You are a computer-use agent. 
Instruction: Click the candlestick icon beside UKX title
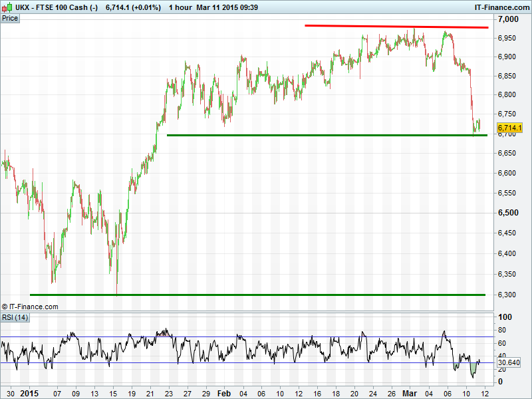click(7, 7)
